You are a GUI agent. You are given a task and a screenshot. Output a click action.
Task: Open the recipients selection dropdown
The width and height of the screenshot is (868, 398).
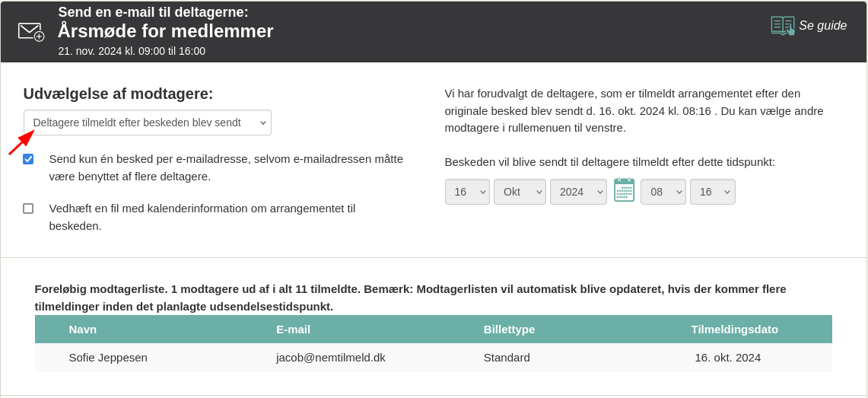click(148, 123)
